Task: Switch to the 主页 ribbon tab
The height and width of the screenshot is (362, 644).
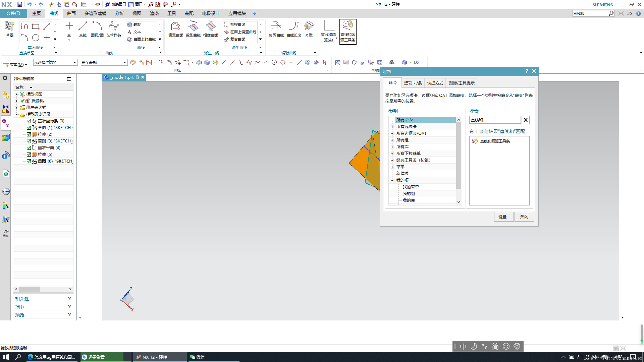Action: click(x=37, y=13)
